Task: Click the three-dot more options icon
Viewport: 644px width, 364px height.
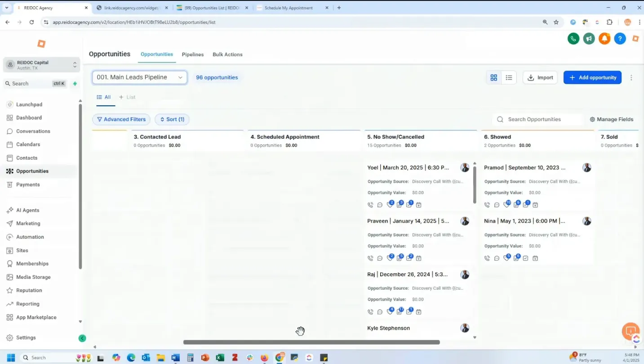Action: tap(631, 77)
